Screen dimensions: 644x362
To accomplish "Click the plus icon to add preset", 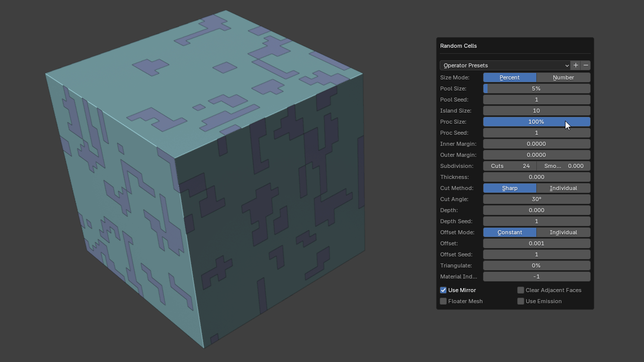I will click(576, 65).
